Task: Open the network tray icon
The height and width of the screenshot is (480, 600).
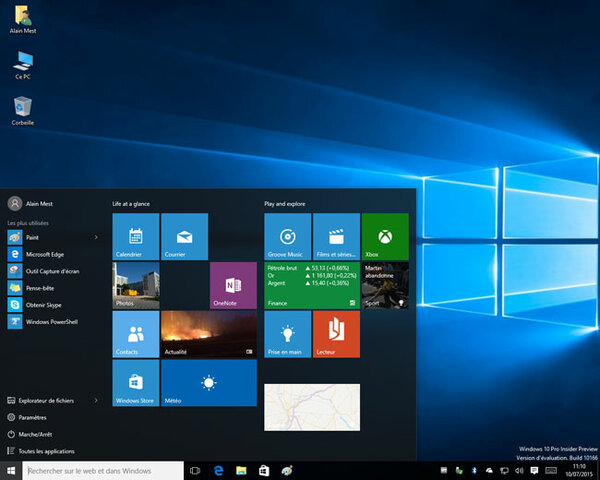Action: click(504, 470)
